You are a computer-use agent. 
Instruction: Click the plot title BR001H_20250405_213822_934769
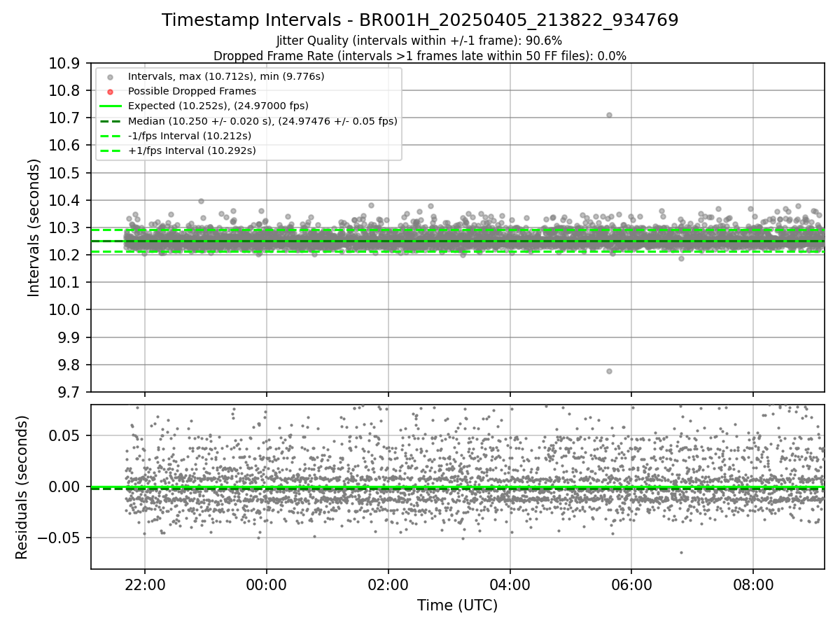[420, 20]
